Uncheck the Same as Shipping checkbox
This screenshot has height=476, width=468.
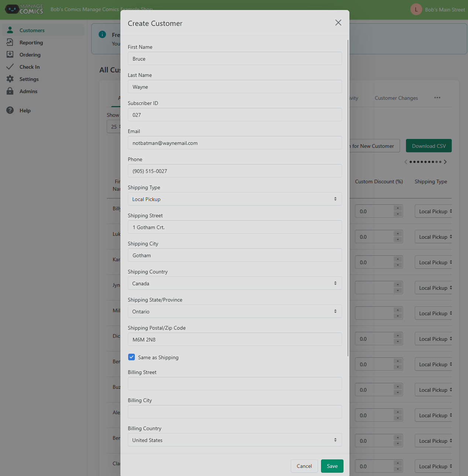pyautogui.click(x=131, y=357)
